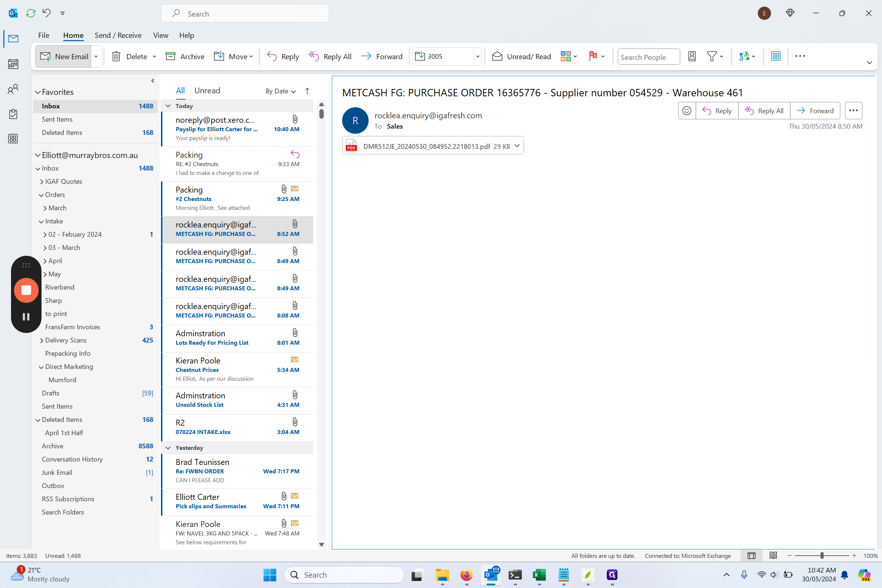Viewport: 882px width, 588px height.
Task: Select the Archive folder
Action: (x=96, y=446)
